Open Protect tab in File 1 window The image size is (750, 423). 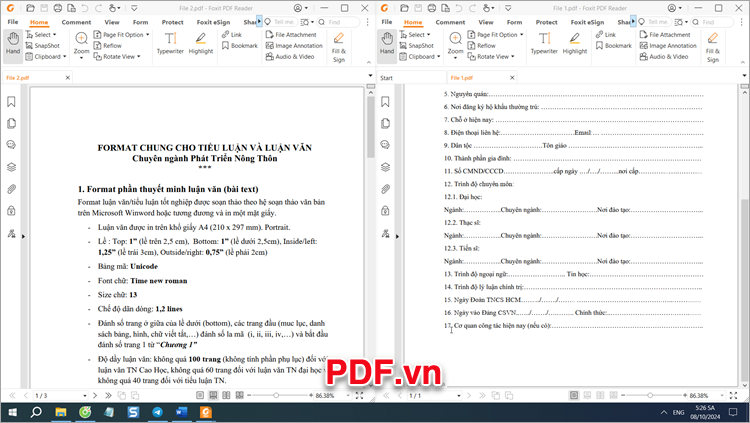(546, 22)
